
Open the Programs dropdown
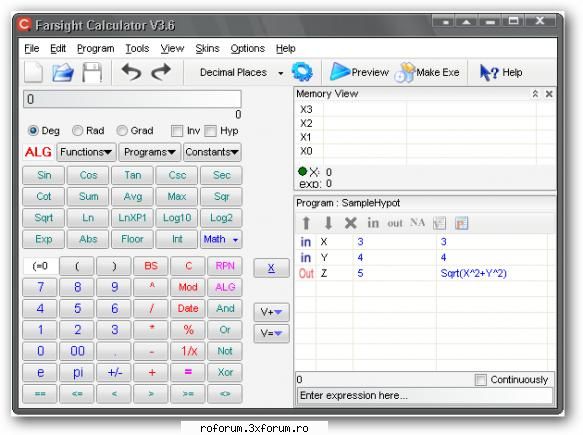149,152
